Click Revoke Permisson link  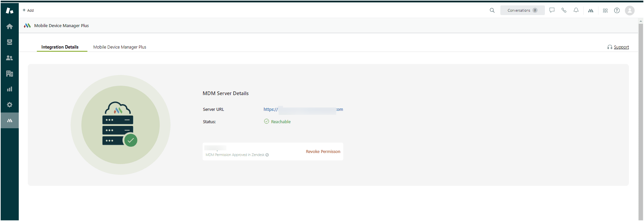[x=323, y=152]
